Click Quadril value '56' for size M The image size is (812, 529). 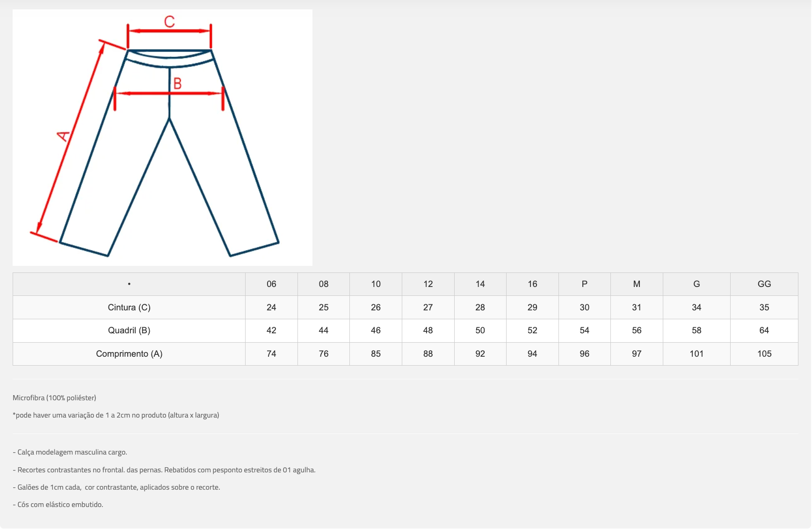pos(637,331)
